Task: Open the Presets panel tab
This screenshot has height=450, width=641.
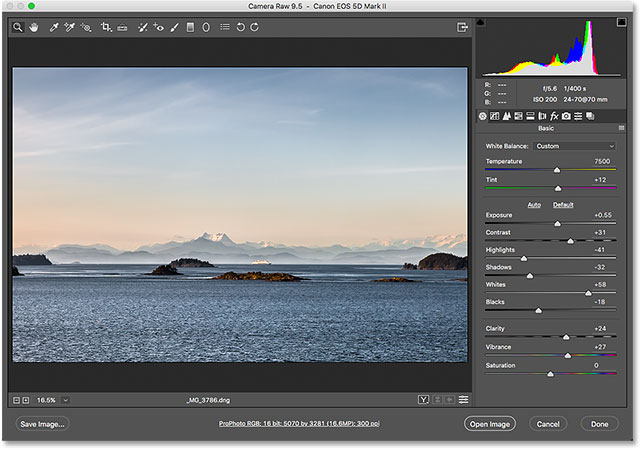Action: click(578, 116)
